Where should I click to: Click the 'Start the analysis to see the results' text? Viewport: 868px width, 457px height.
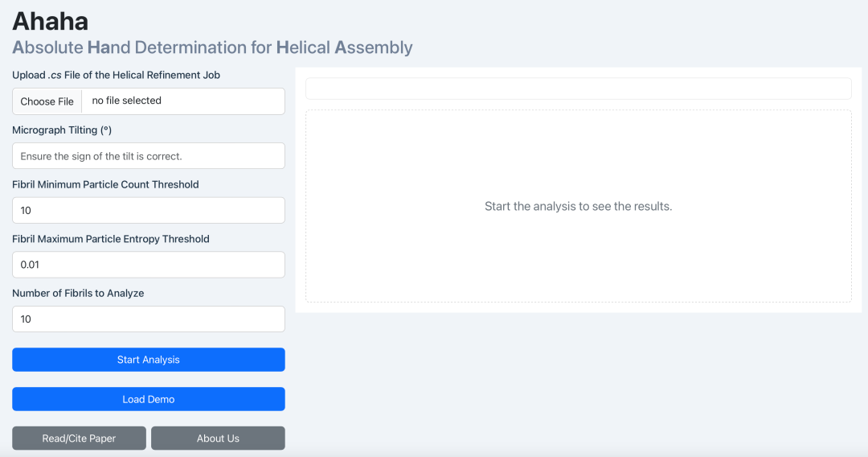[x=578, y=207]
